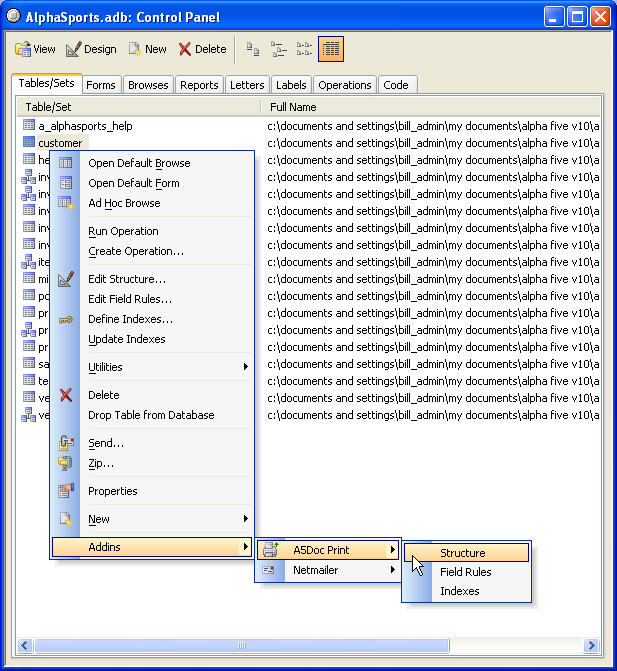Click the View toolbar button
Viewport: 617px width, 671px height.
(35, 49)
